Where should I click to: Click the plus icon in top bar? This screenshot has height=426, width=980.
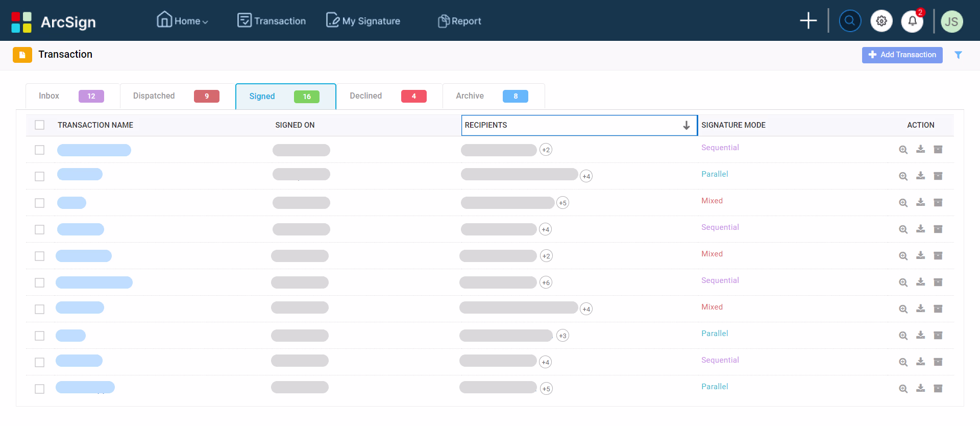[808, 21]
